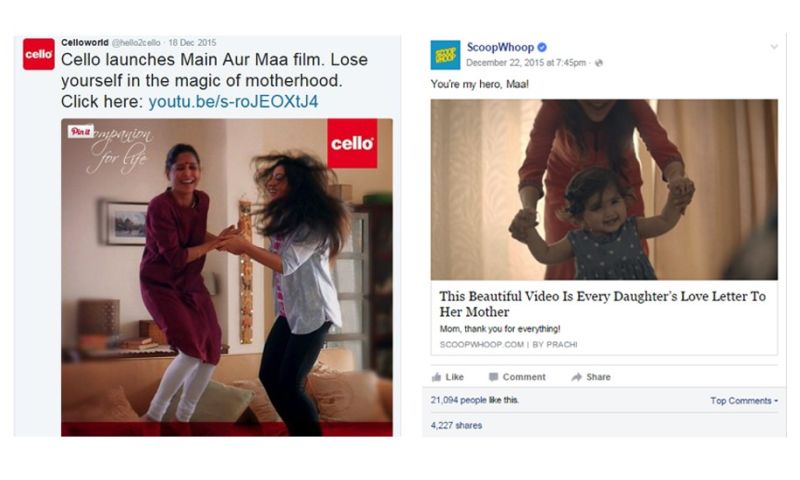
Task: Click the ScoopWhoop verified badge
Action: pyautogui.click(x=542, y=47)
